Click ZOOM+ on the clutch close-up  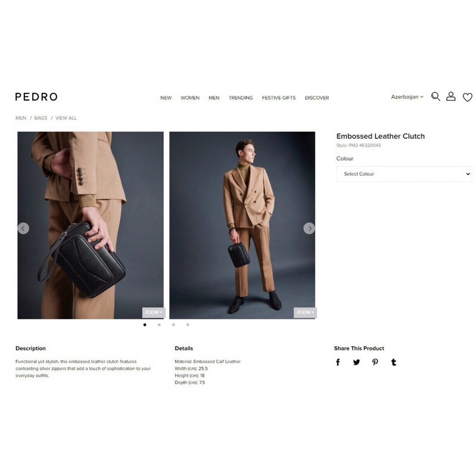[154, 312]
